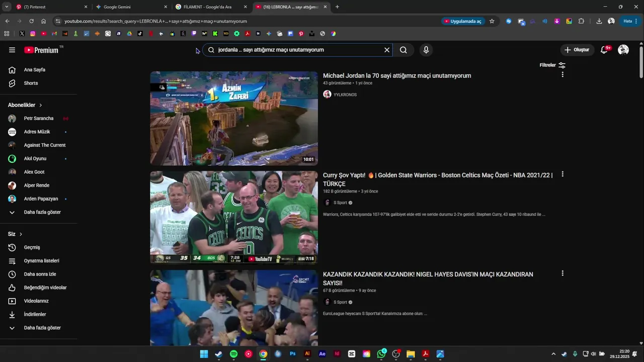Image resolution: width=644 pixels, height=362 pixels.
Task: Switch to the Pinterest tab
Action: pyautogui.click(x=50, y=7)
